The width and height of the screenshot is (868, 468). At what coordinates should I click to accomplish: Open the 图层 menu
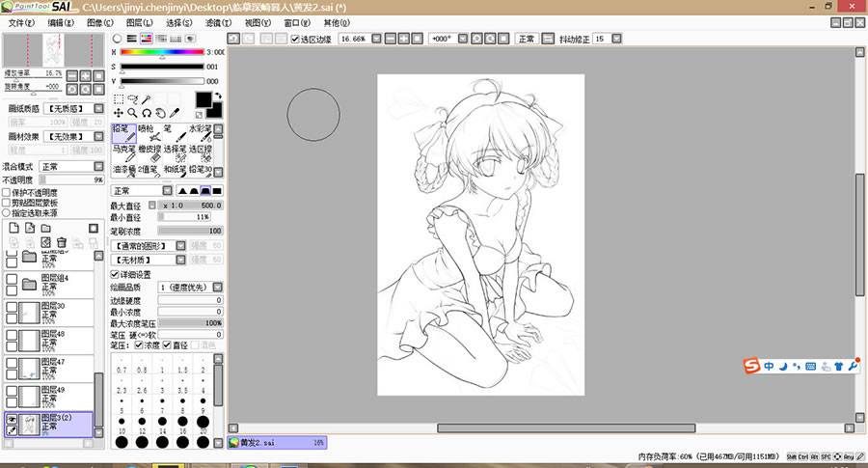pyautogui.click(x=139, y=23)
